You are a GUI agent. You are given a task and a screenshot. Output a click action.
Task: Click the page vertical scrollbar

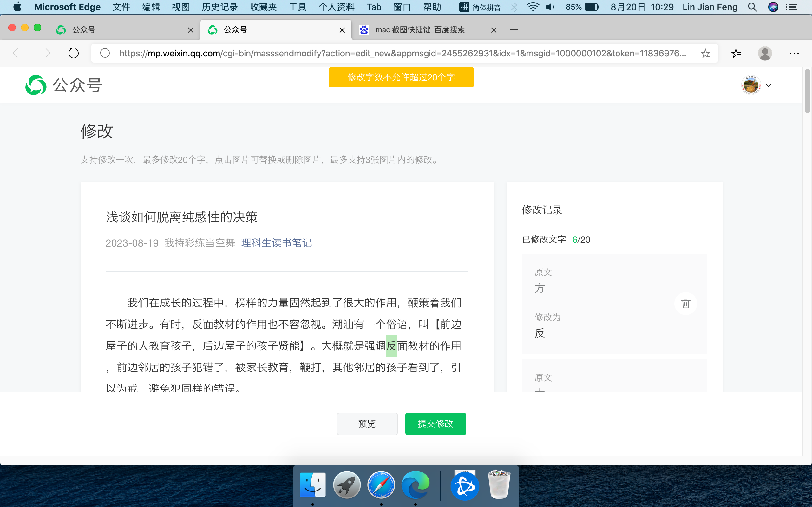(x=807, y=91)
